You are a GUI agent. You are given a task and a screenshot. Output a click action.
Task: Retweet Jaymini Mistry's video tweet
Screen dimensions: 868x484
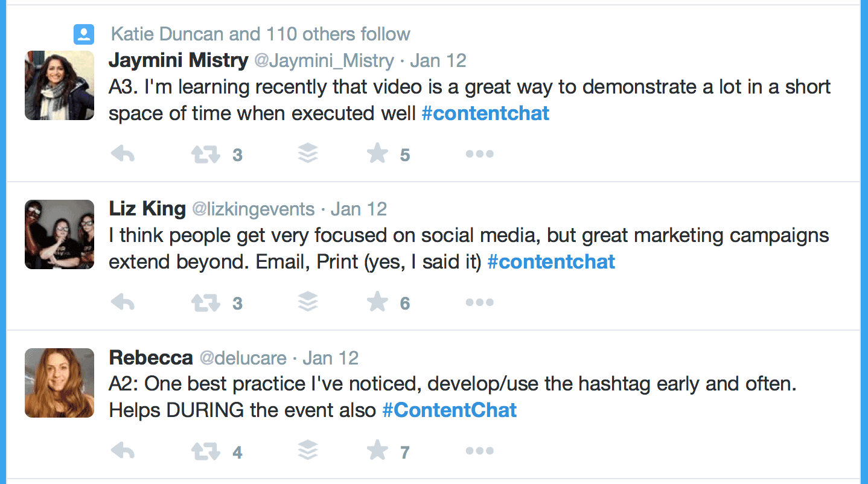point(205,154)
